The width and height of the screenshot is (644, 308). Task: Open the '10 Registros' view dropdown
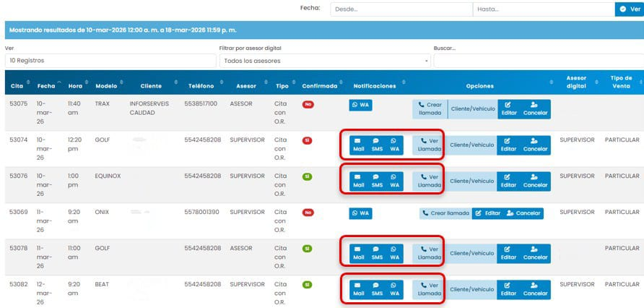click(108, 61)
